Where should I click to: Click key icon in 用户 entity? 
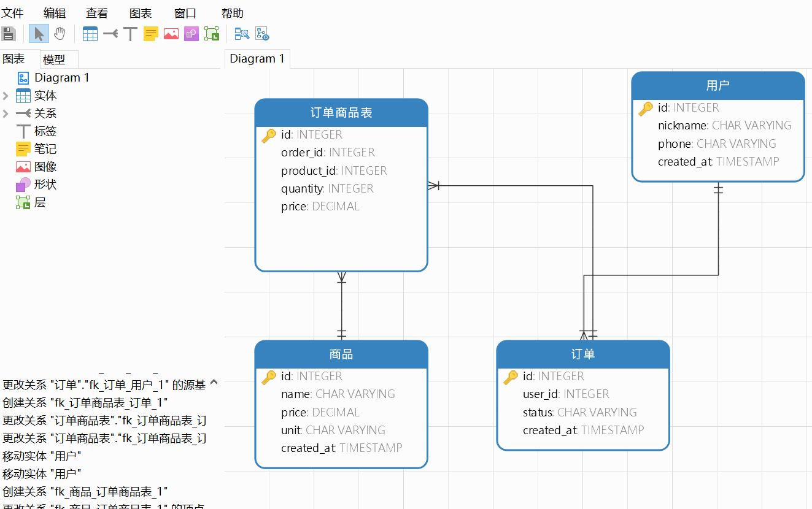646,109
